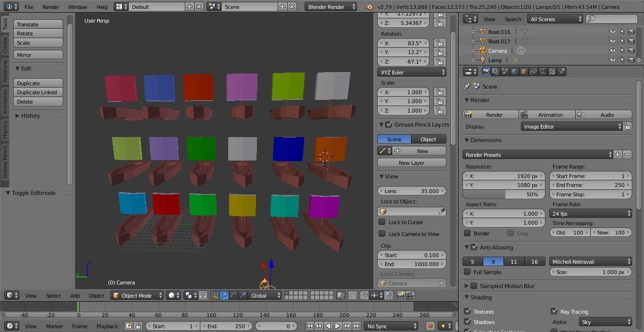Click the eyedropper in Lock to Object field

click(442, 211)
